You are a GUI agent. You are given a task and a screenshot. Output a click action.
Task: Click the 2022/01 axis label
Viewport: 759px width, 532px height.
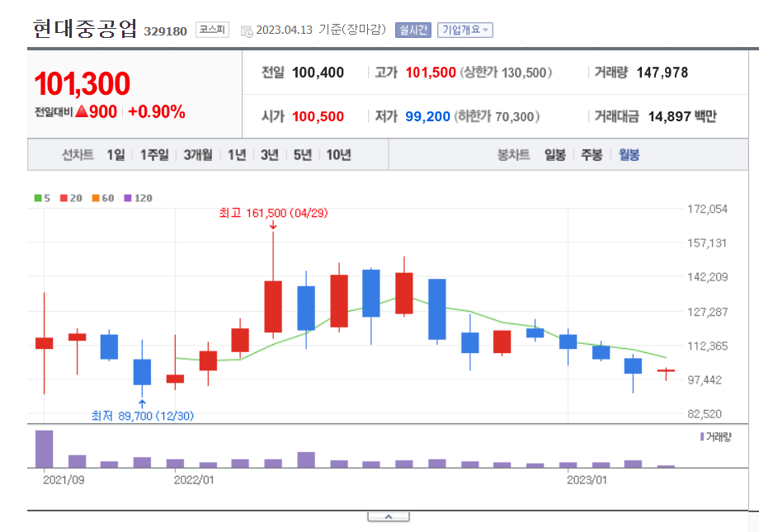pyautogui.click(x=194, y=480)
